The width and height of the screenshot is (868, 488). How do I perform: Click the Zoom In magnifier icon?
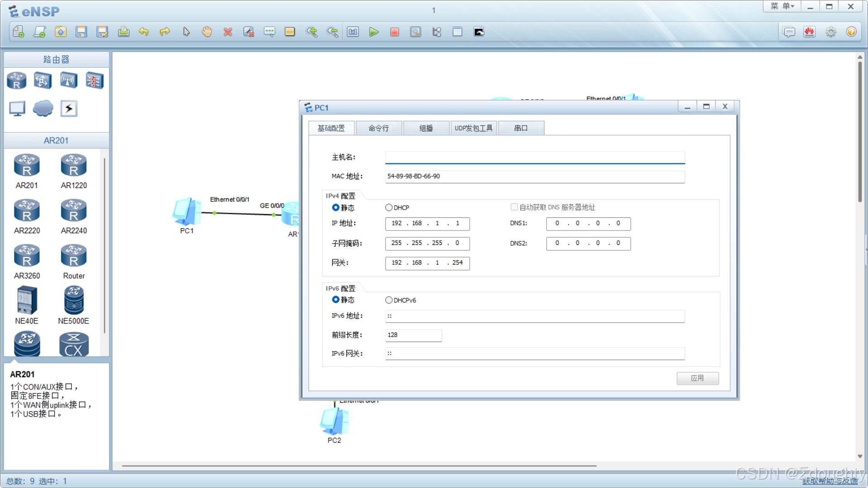coord(311,32)
